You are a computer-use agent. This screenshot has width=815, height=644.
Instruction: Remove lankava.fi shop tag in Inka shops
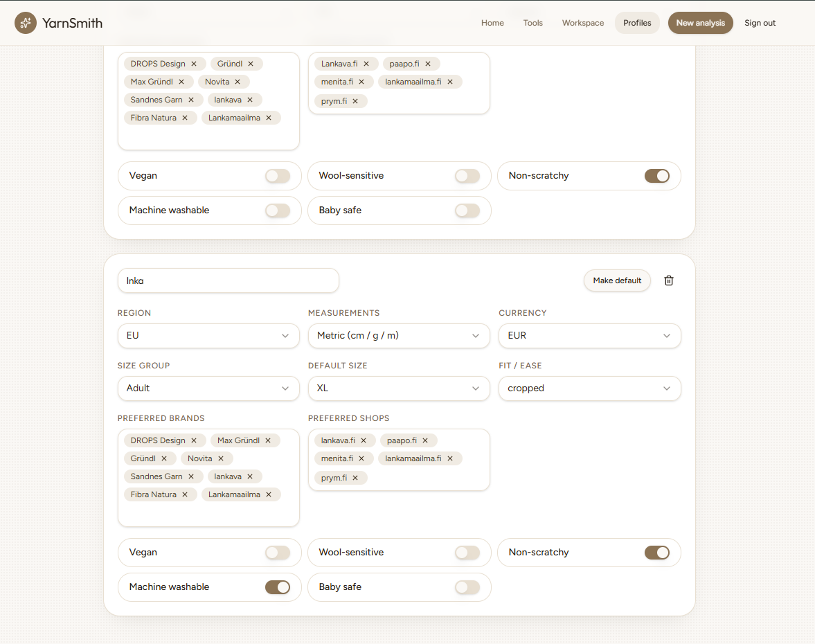point(364,441)
